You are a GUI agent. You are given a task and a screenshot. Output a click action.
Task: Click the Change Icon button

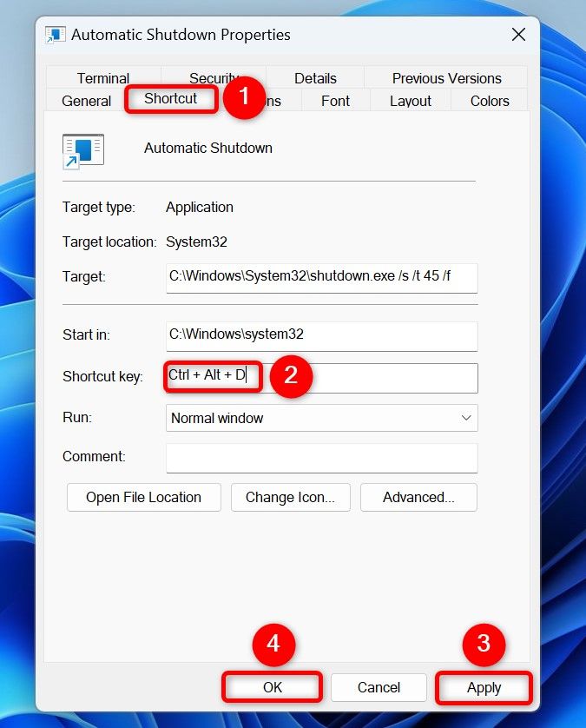(291, 497)
